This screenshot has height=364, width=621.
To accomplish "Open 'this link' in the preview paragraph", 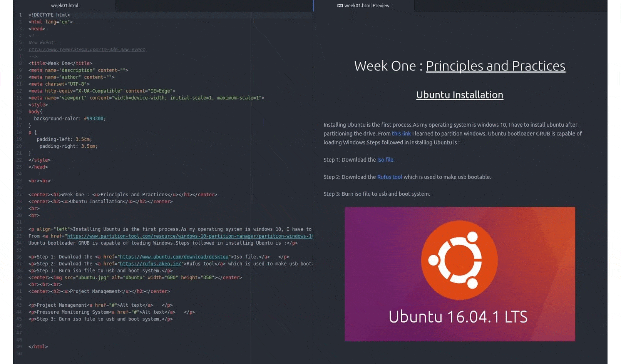I will [401, 134].
